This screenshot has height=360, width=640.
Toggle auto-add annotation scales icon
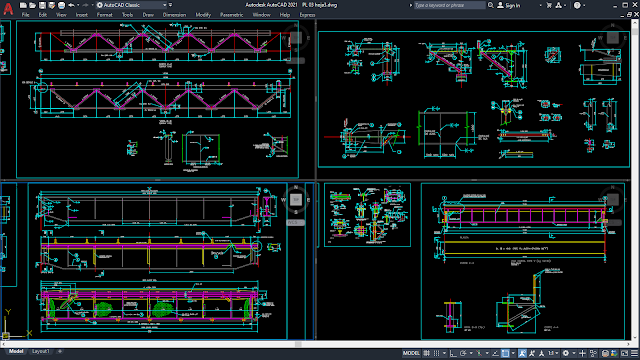coord(531,353)
